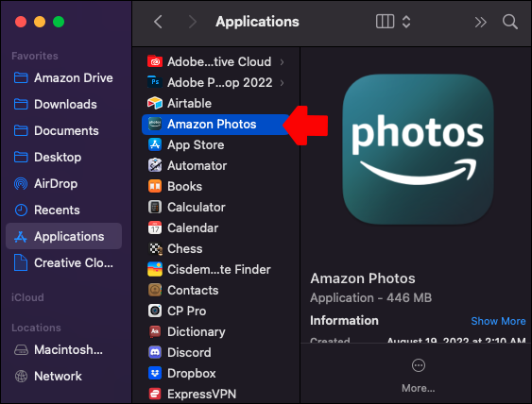Click the Contacts app icon
This screenshot has height=404, width=532.
pyautogui.click(x=155, y=290)
